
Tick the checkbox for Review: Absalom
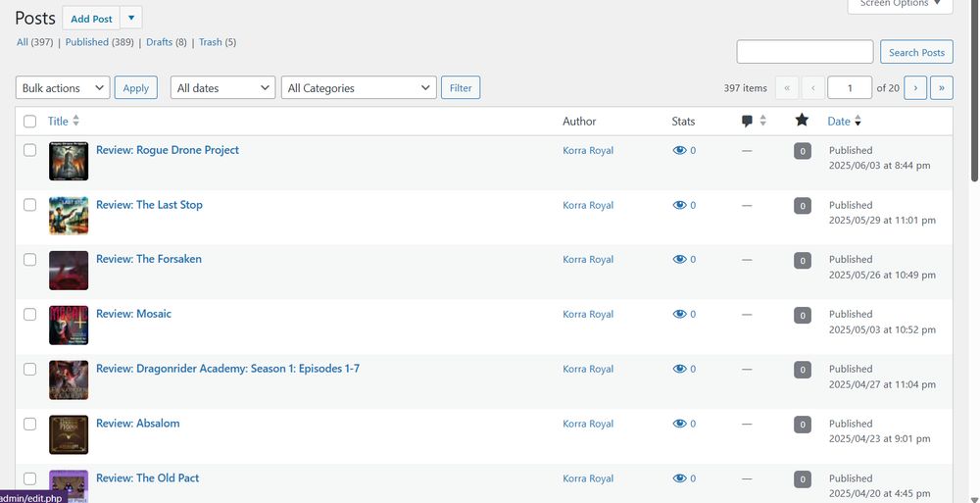29,425
